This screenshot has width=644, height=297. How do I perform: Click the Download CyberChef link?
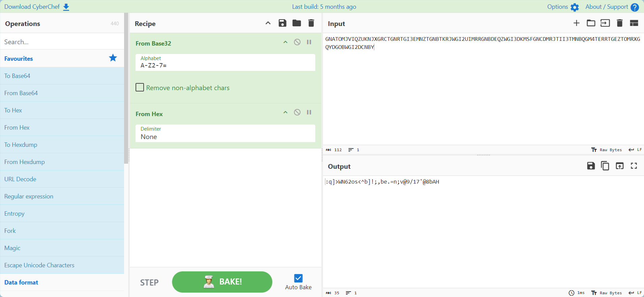coord(32,7)
